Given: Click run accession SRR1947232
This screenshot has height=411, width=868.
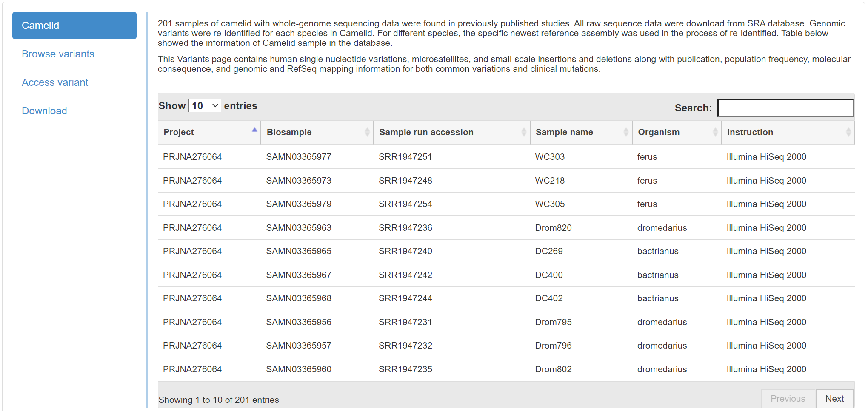Looking at the screenshot, I should 405,346.
